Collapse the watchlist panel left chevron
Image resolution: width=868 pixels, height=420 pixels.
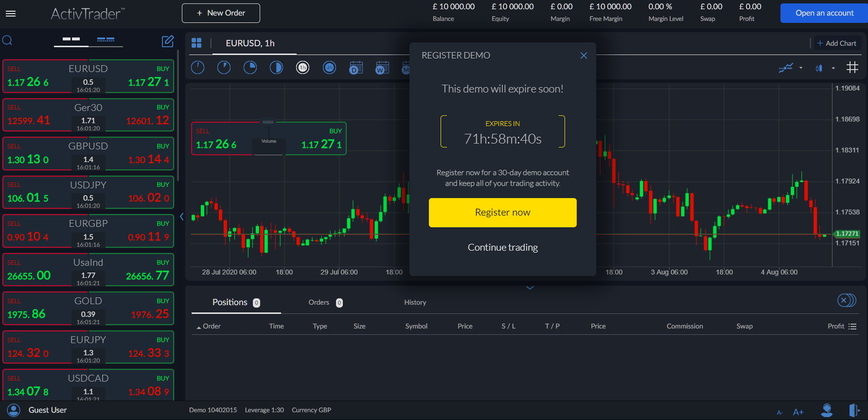click(182, 217)
